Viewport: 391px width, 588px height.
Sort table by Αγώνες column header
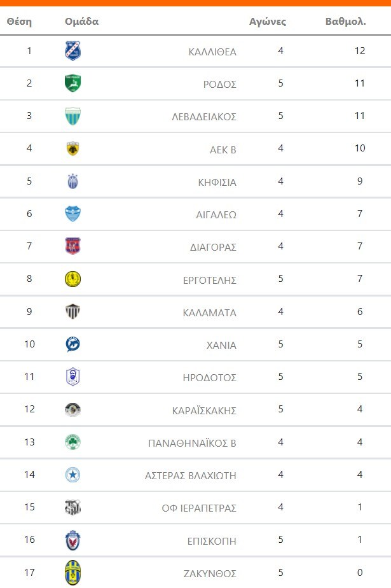pos(268,22)
